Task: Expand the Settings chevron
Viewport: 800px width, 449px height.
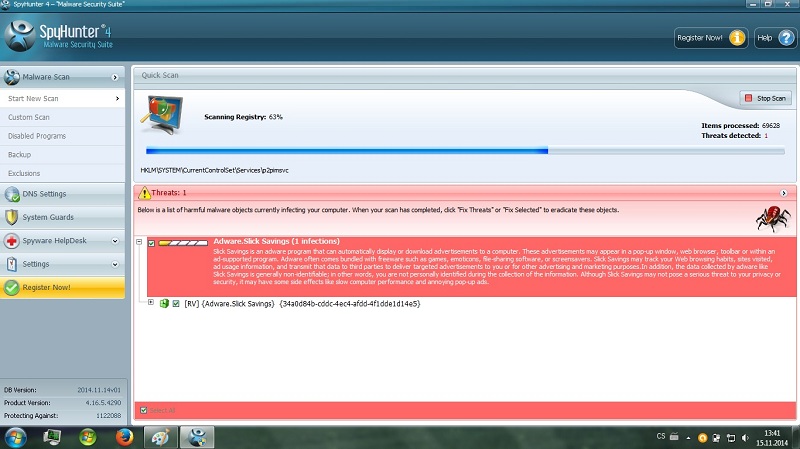Action: tap(115, 264)
